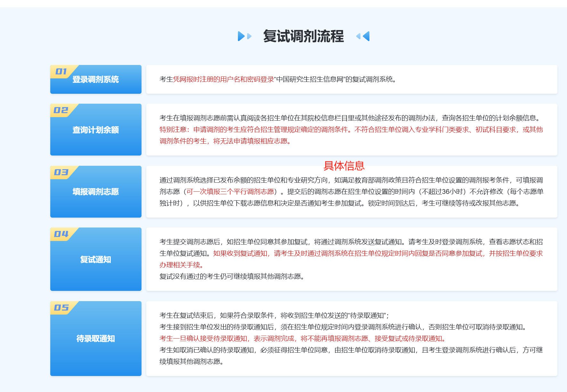Screen dimensions: 567x392
Task: Click the 复试调剂流程 page heading
Action: point(303,36)
